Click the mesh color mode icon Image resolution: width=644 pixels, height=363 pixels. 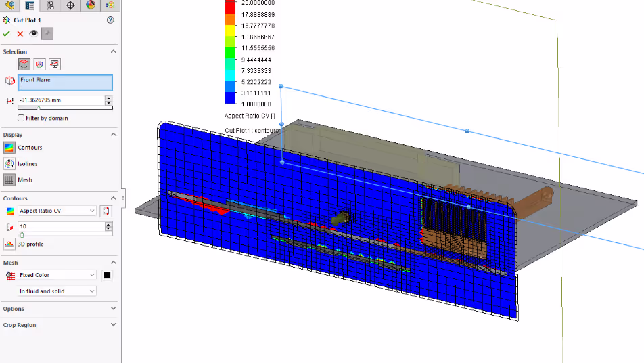10,275
